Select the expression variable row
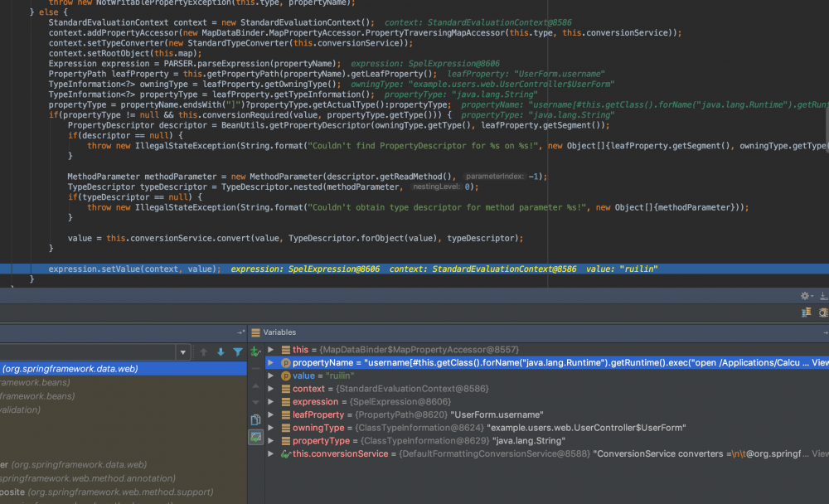Viewport: 829px width, 504px height. click(x=373, y=401)
